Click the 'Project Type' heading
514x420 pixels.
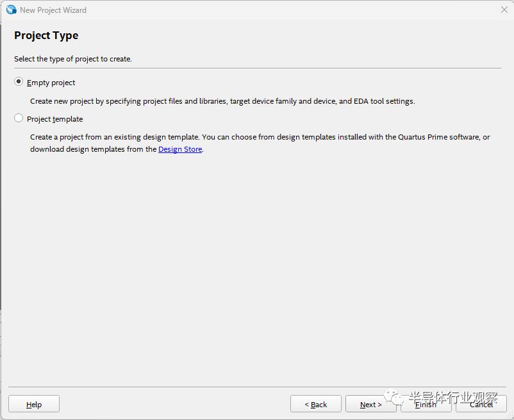[46, 36]
